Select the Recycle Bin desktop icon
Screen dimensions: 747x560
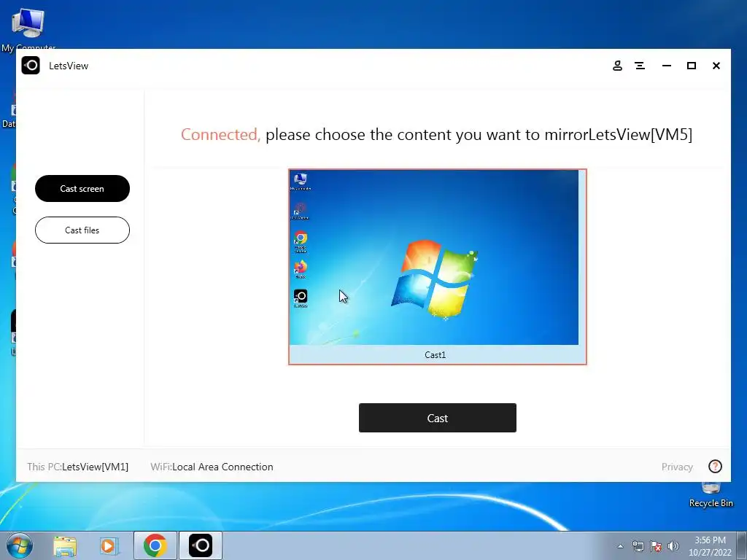[711, 495]
